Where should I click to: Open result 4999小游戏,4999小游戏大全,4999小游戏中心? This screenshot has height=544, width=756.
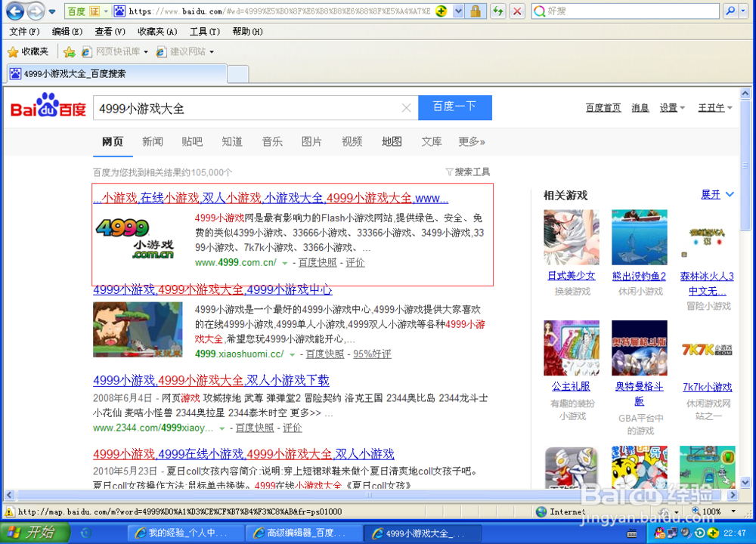coord(212,289)
